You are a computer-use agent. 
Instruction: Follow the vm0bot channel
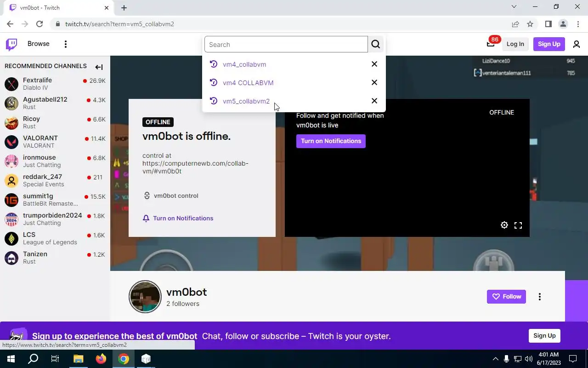506,297
